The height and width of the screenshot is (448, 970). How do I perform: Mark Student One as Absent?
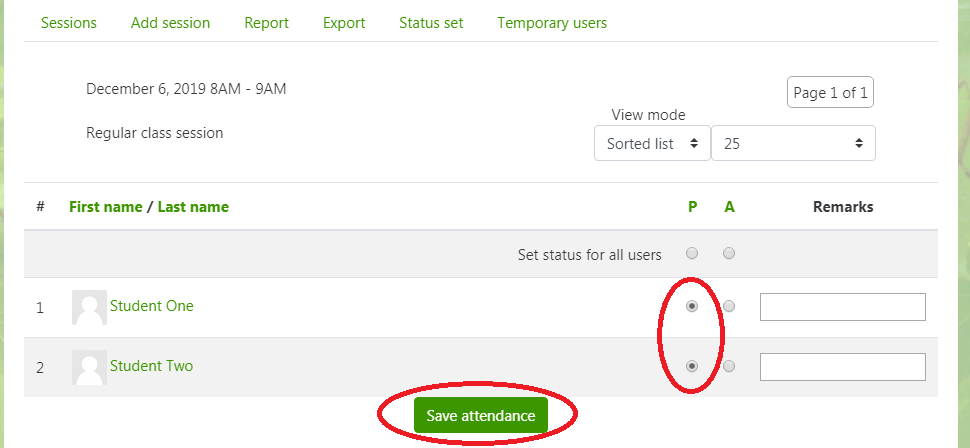(x=729, y=306)
